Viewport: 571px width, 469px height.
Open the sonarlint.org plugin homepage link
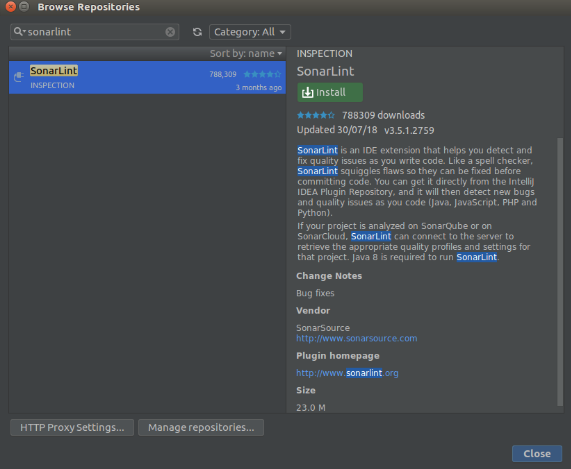(347, 373)
